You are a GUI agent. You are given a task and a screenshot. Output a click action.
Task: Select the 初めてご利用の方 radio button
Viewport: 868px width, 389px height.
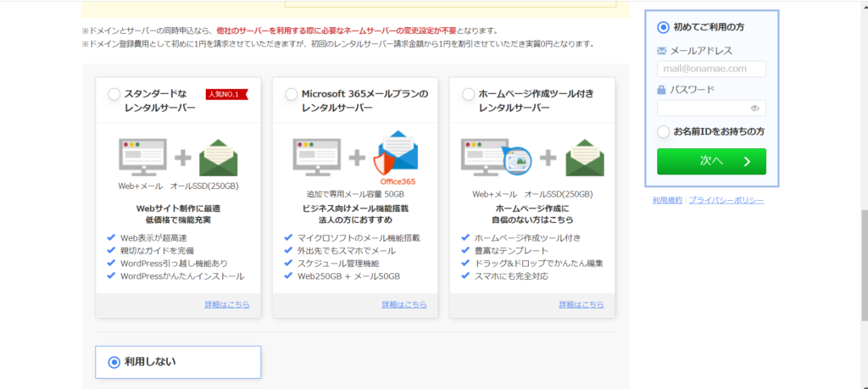663,27
